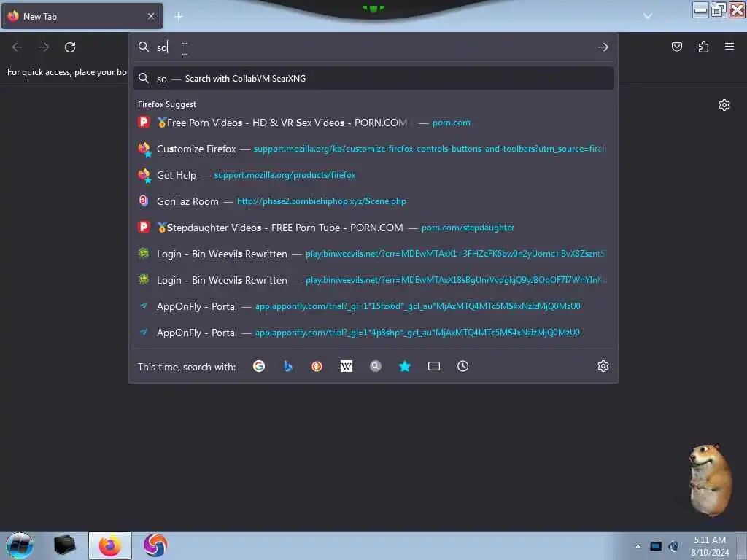
Task: Show hidden system tray icons
Action: [x=638, y=546]
